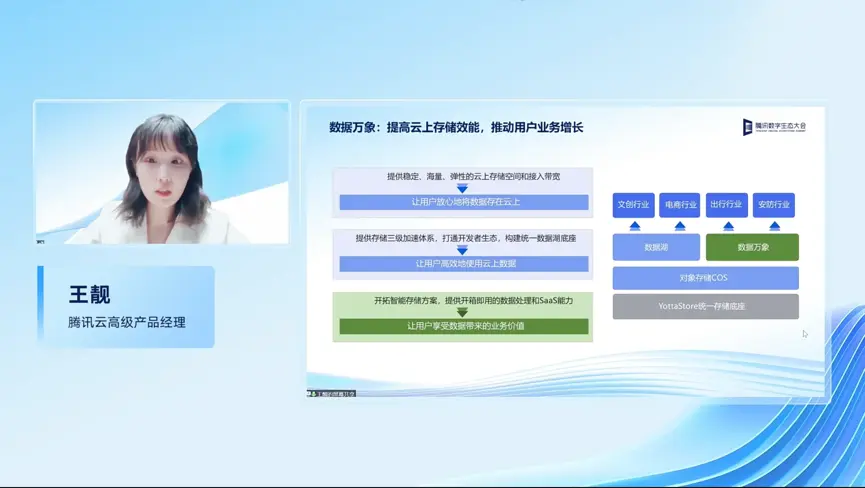Click the green 让用户享受数据带来的业务价值 bar
The width and height of the screenshot is (865, 488).
(x=464, y=326)
